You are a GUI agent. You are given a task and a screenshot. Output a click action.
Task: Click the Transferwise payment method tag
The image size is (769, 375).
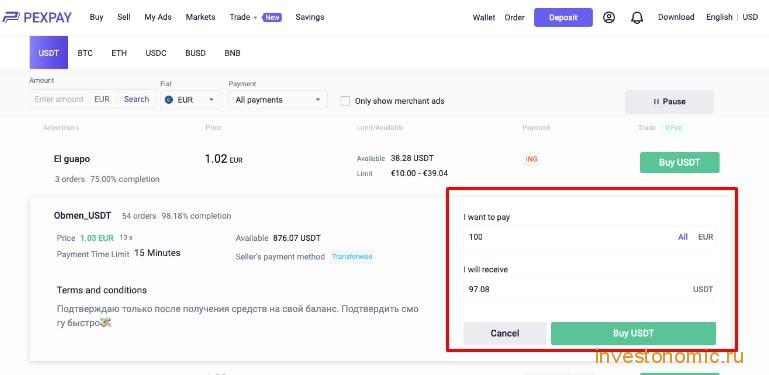[352, 256]
